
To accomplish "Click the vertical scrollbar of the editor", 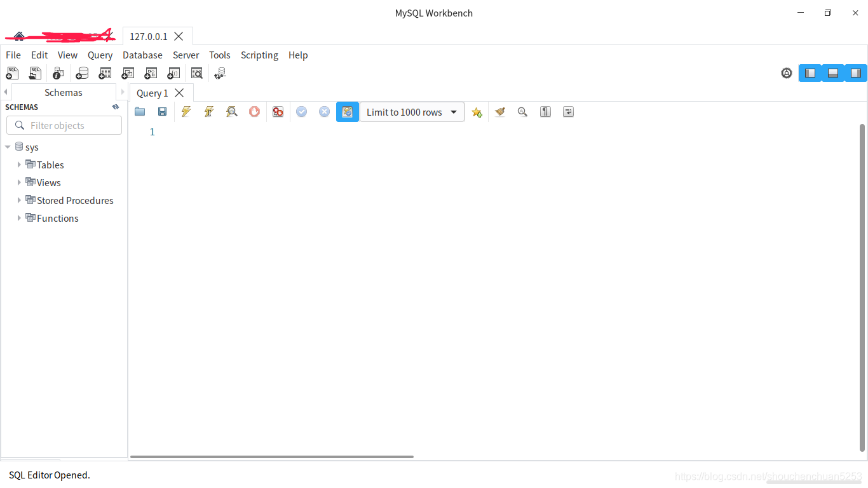I will point(862,287).
